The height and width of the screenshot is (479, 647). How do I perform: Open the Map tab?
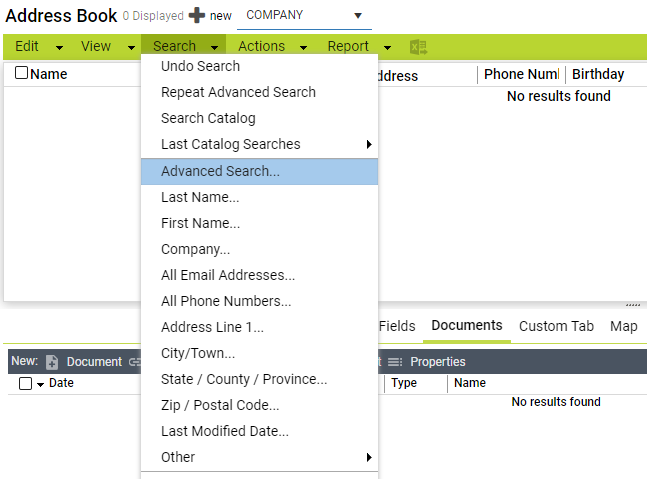pyautogui.click(x=623, y=326)
